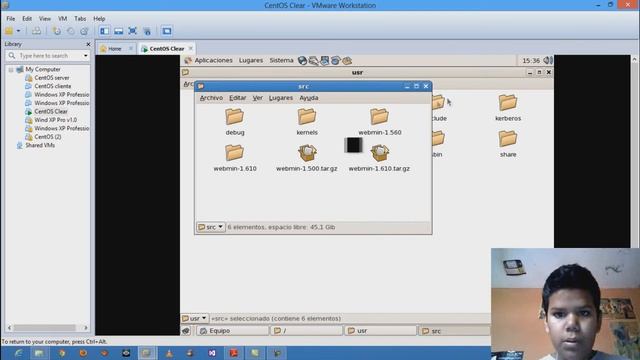Click the show desktop icon in bottom panel
Image resolution: width=640 pixels, height=360 pixels.
click(x=186, y=331)
